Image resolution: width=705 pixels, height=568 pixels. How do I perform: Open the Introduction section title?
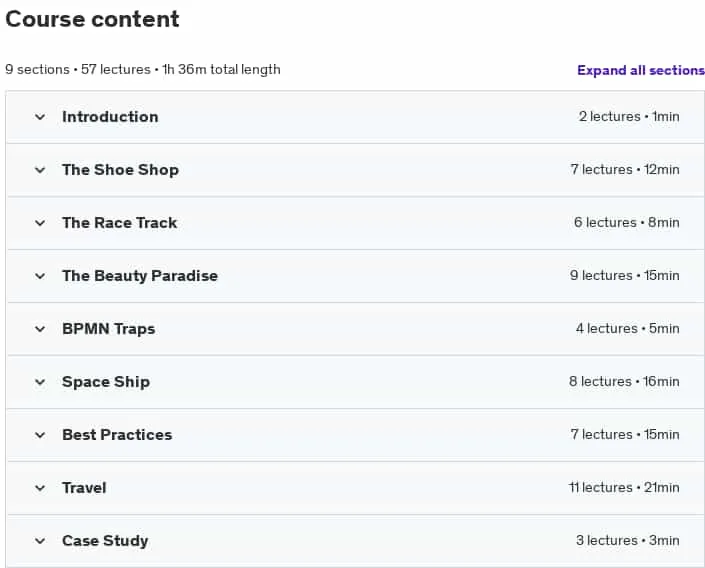pos(110,117)
